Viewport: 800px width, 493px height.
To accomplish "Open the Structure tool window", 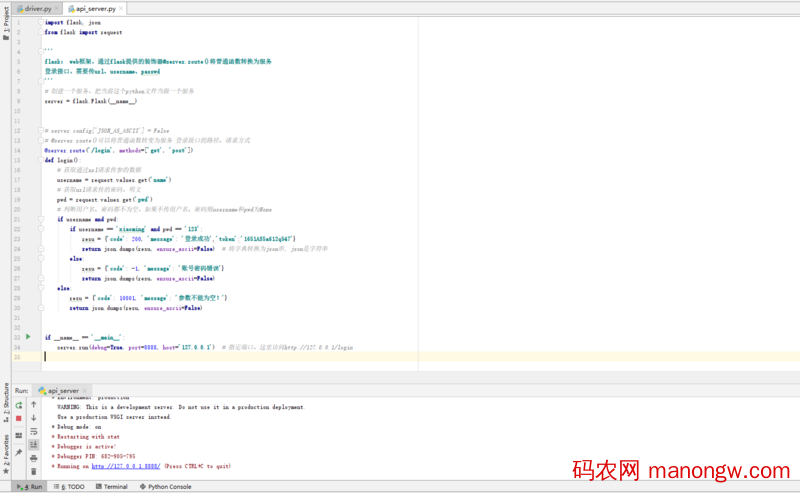I will [x=6, y=402].
